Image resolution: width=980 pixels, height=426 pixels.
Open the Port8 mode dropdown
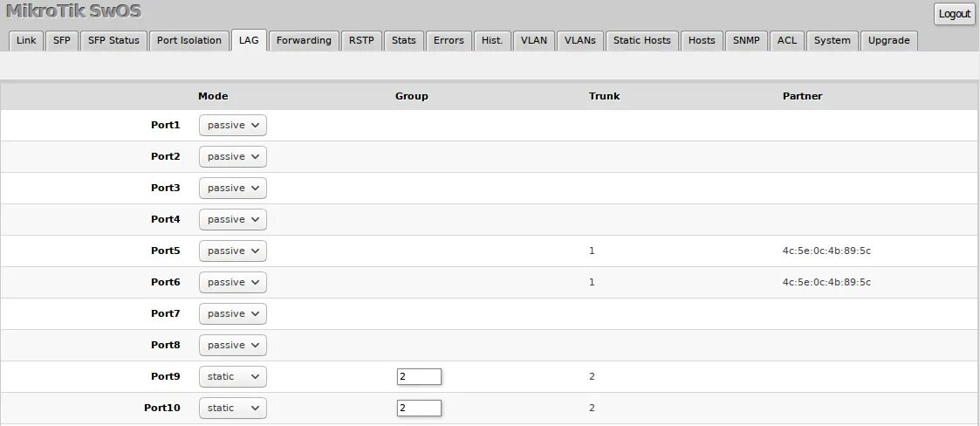[232, 346]
